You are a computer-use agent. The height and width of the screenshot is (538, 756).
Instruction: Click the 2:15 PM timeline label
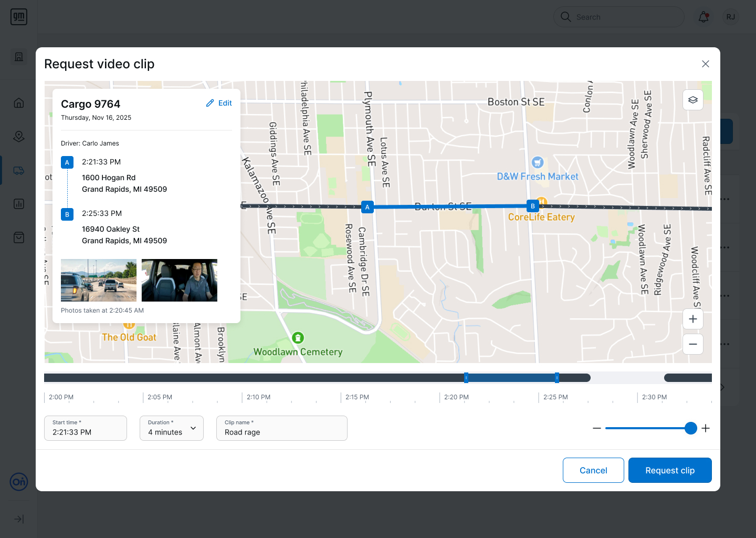(x=357, y=397)
